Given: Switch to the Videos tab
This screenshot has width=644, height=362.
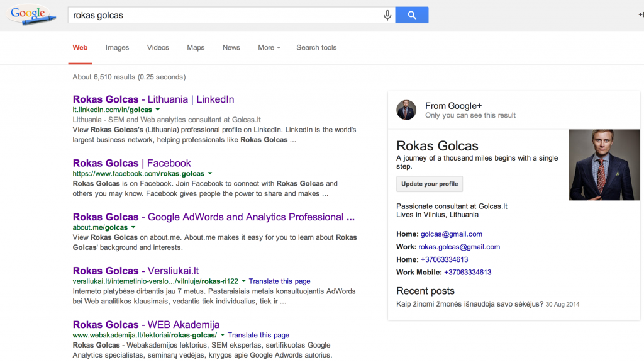Looking at the screenshot, I should [x=158, y=48].
